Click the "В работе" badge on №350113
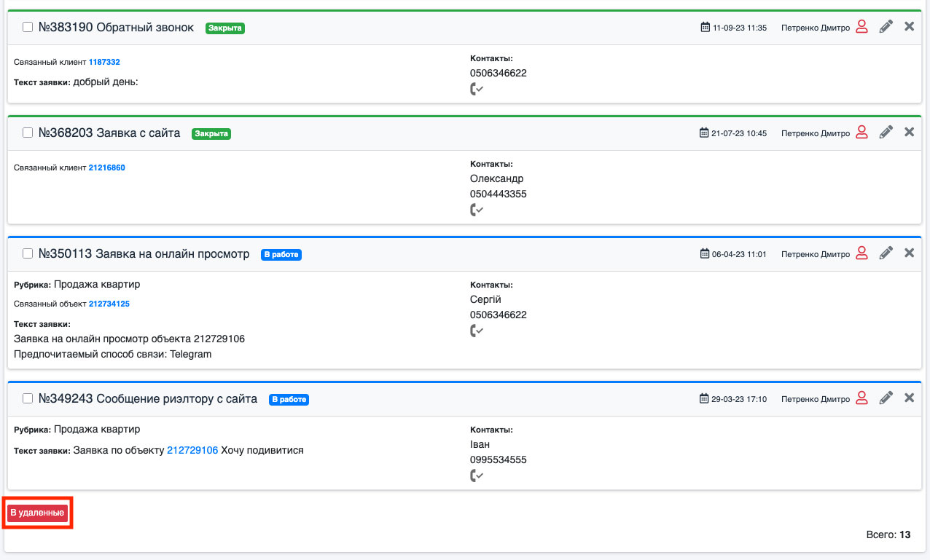930x560 pixels. click(281, 255)
